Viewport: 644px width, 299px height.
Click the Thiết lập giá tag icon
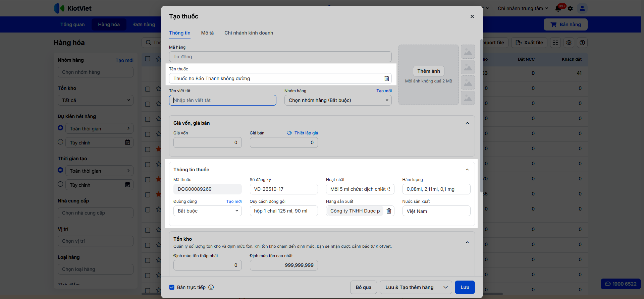click(289, 133)
